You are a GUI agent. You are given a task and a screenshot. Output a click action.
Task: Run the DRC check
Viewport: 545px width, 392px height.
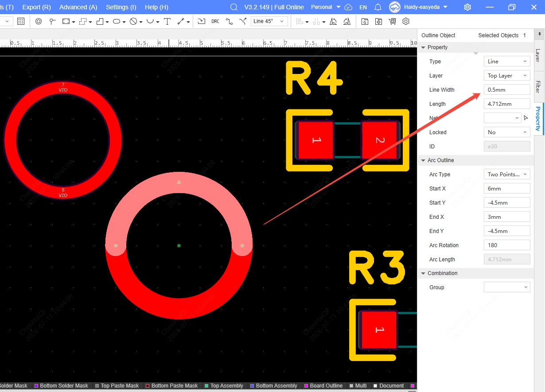coord(215,21)
